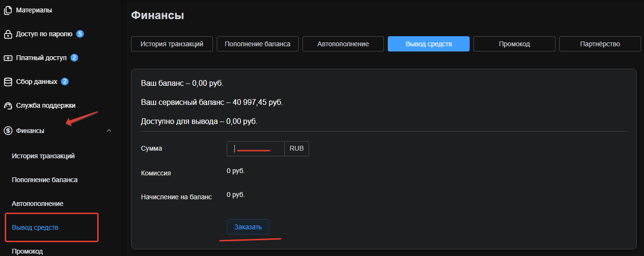The image size is (644, 256).
Task: Click the text Ваш баланс – 0,00 руб.
Action: pos(182,83)
